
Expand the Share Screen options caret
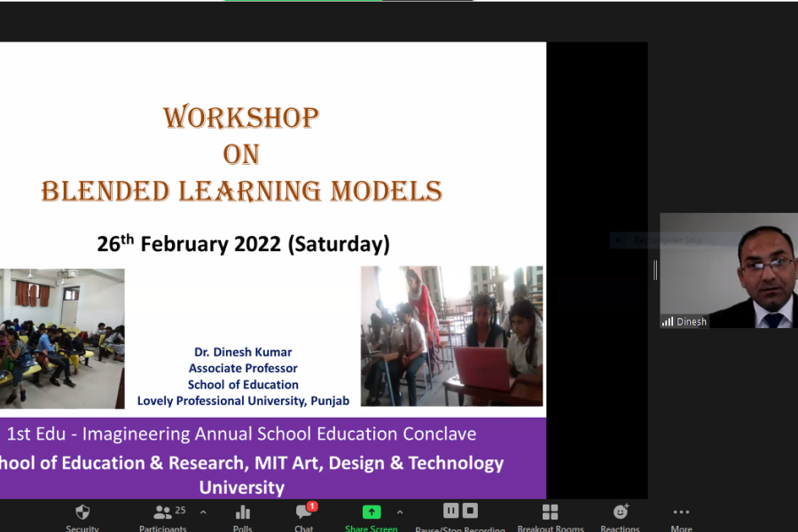pos(400,512)
